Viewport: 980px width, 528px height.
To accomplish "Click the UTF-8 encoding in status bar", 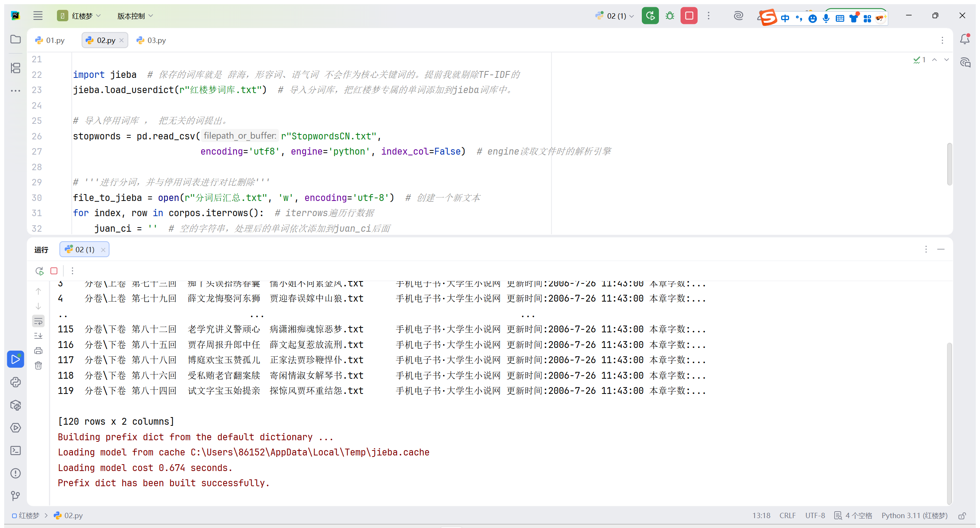I will (x=815, y=515).
